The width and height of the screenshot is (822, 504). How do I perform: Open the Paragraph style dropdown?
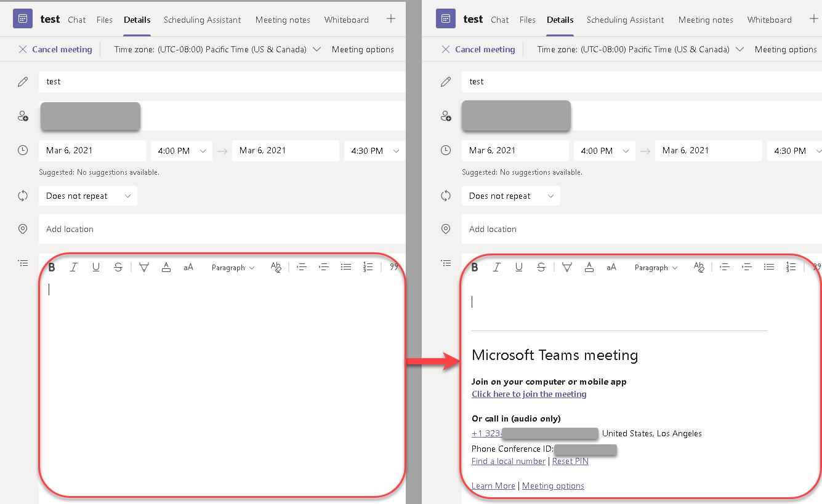[233, 267]
